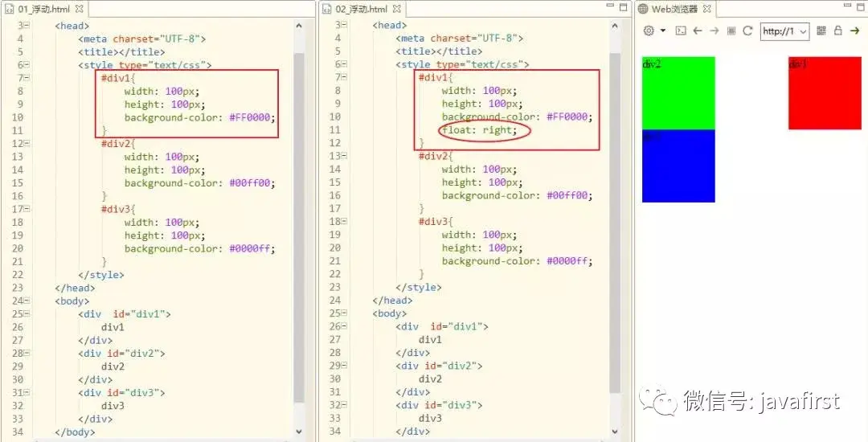This screenshot has width=868, height=442.
Task: Toggle the lock icon in the browser toolbar
Action: coord(838,31)
